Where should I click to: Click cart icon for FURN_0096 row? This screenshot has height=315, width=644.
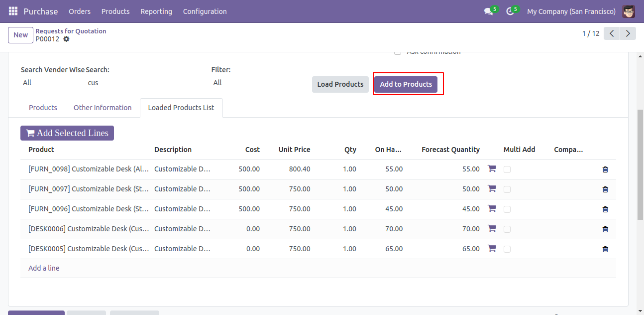(x=492, y=208)
